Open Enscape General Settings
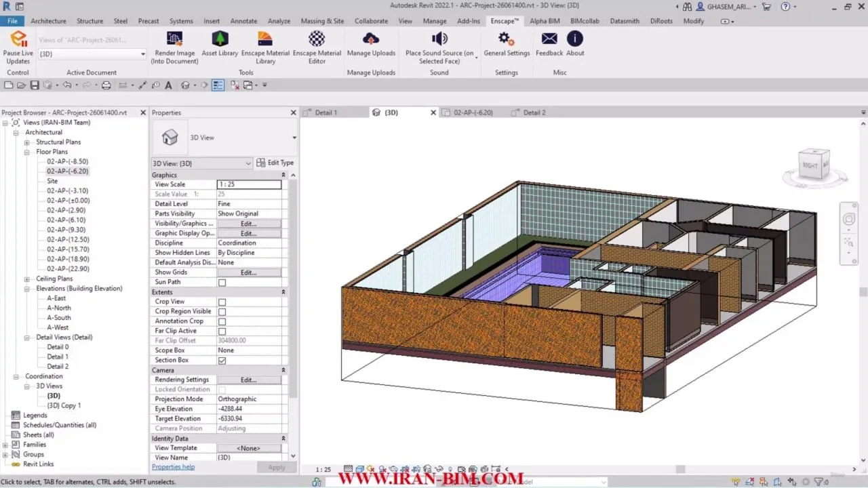 tap(507, 44)
